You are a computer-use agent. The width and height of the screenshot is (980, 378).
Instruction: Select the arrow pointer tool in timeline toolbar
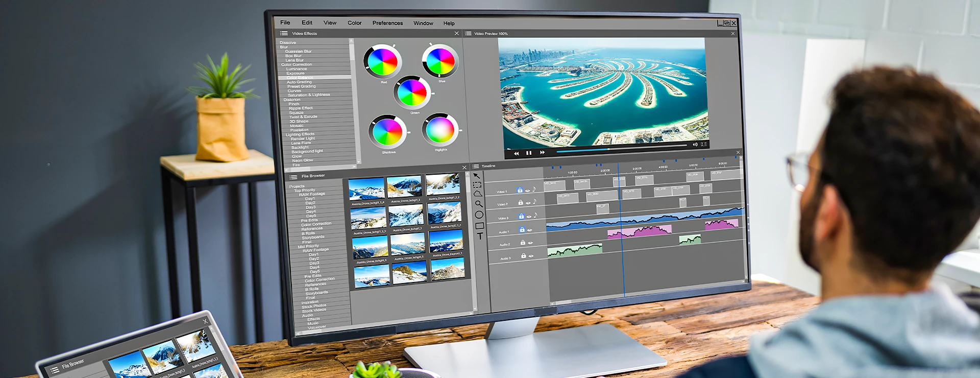coord(476,175)
